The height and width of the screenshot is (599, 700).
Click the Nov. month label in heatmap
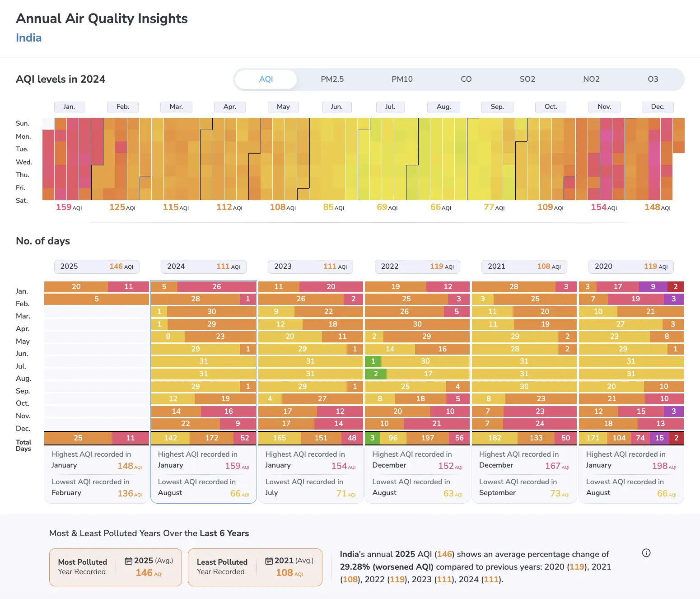[x=604, y=107]
